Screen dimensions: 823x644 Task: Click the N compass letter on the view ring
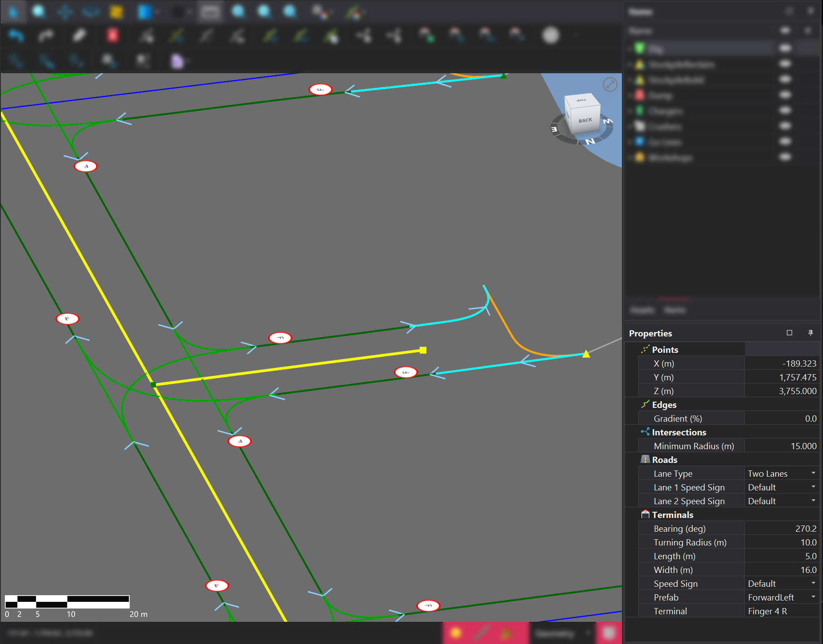(590, 142)
